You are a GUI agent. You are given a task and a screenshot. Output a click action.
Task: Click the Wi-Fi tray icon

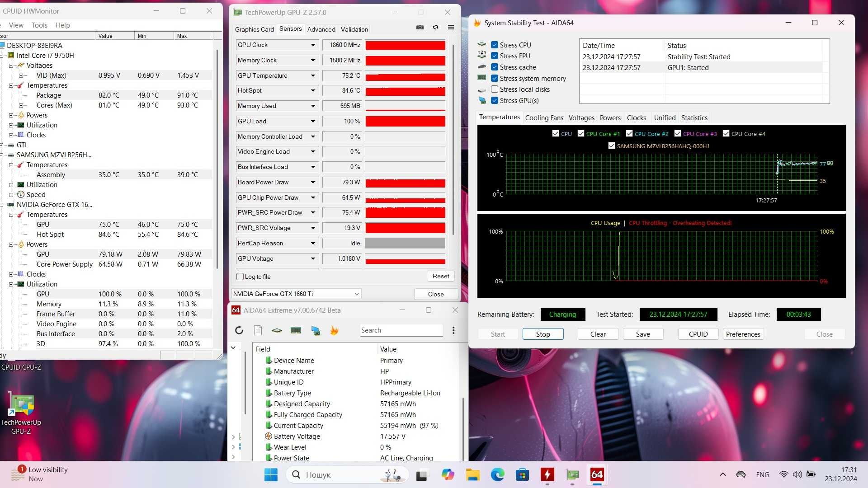(783, 474)
